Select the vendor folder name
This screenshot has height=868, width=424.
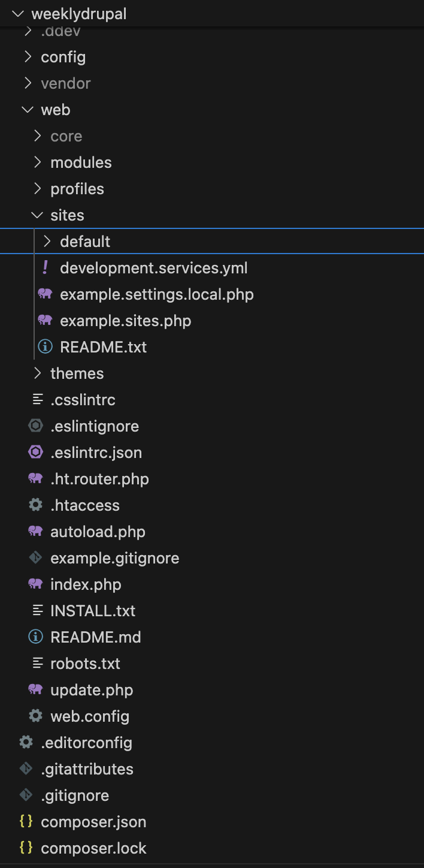(66, 83)
